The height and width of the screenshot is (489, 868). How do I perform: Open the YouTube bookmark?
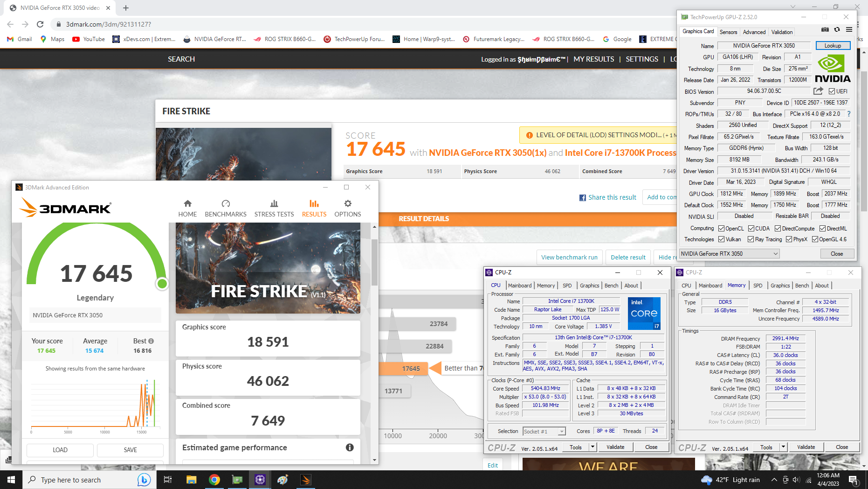coord(89,39)
